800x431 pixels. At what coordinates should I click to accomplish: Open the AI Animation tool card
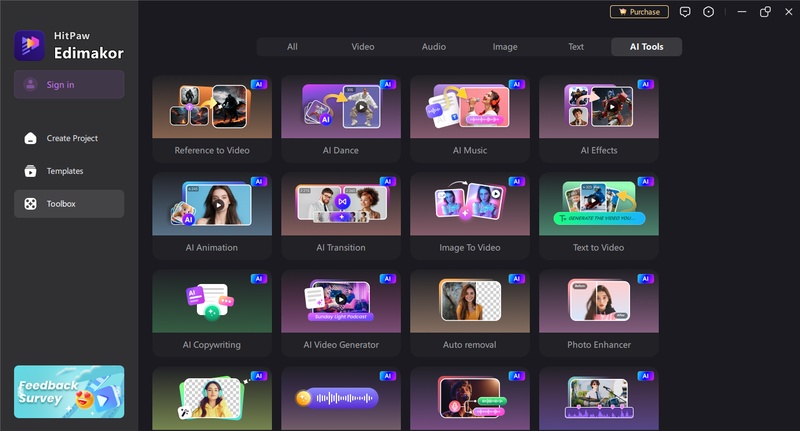(212, 216)
